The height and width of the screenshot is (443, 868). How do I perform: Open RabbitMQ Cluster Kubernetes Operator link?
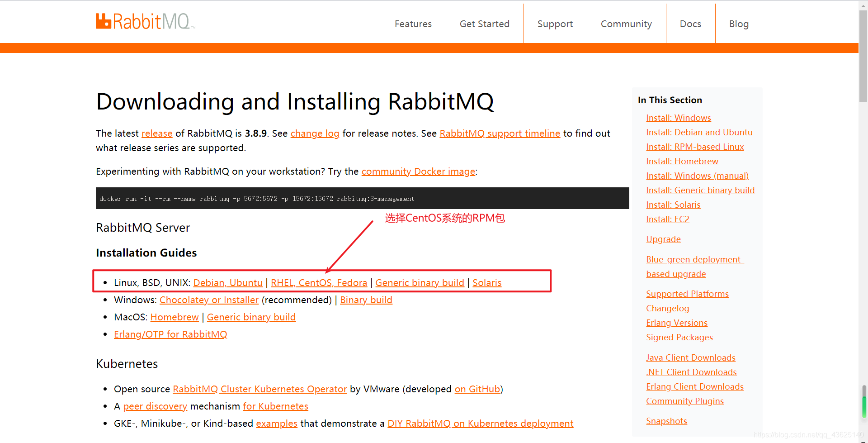tap(259, 389)
